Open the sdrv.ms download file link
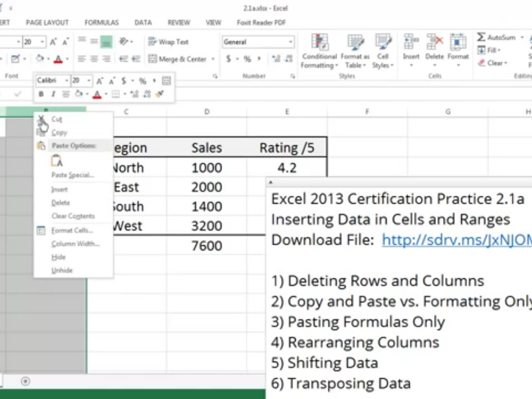 456,240
